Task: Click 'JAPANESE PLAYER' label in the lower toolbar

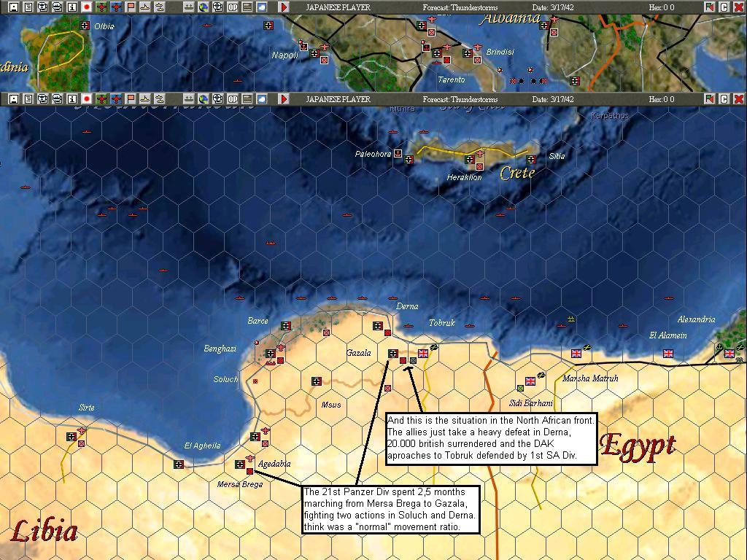Action: (x=338, y=99)
